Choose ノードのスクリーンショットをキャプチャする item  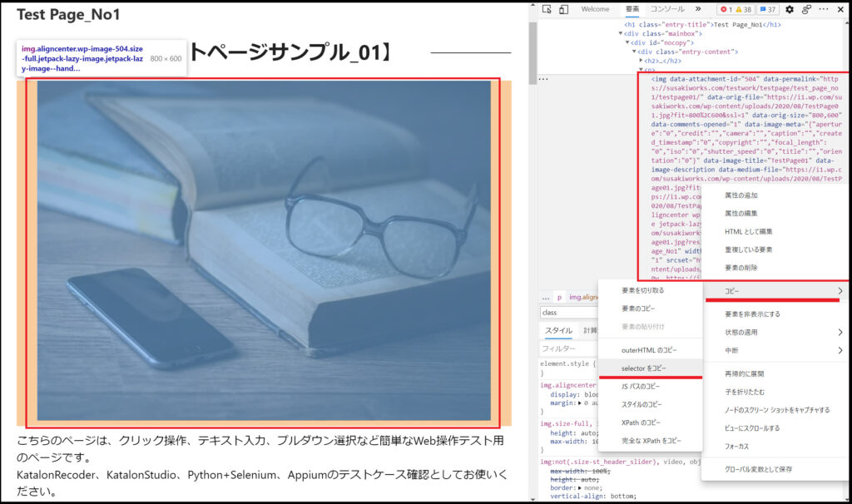[777, 410]
